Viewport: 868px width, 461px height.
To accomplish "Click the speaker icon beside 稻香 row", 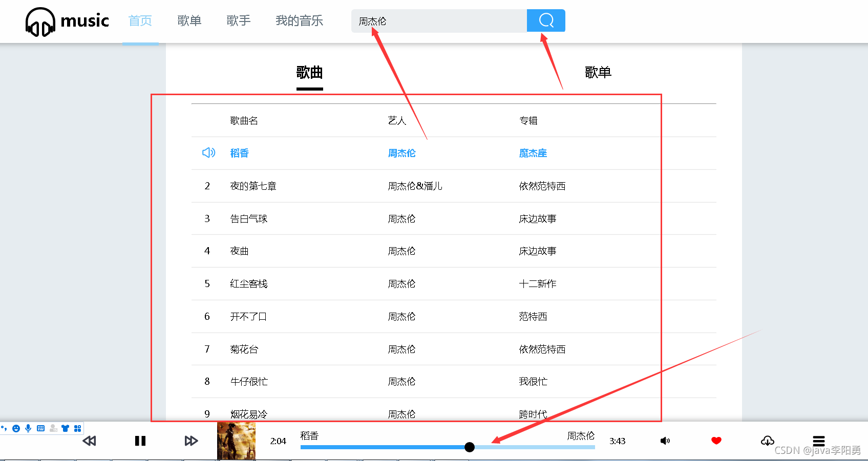I will [x=208, y=152].
